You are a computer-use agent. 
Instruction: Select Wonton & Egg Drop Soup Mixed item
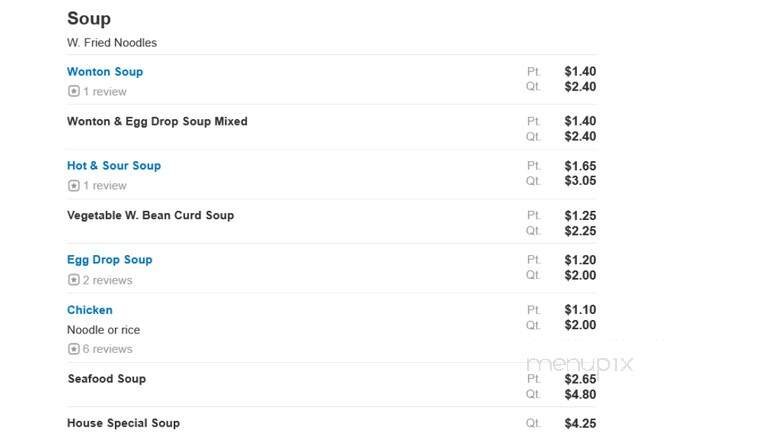[157, 122]
